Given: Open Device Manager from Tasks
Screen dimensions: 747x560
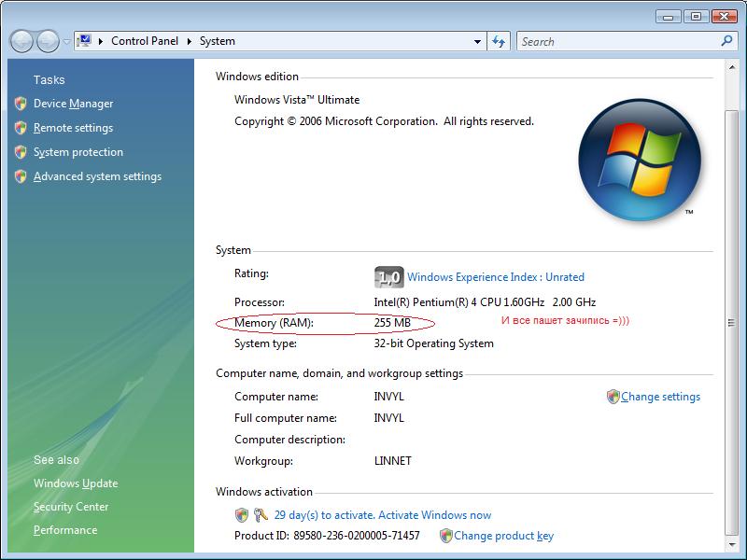Looking at the screenshot, I should coord(74,104).
